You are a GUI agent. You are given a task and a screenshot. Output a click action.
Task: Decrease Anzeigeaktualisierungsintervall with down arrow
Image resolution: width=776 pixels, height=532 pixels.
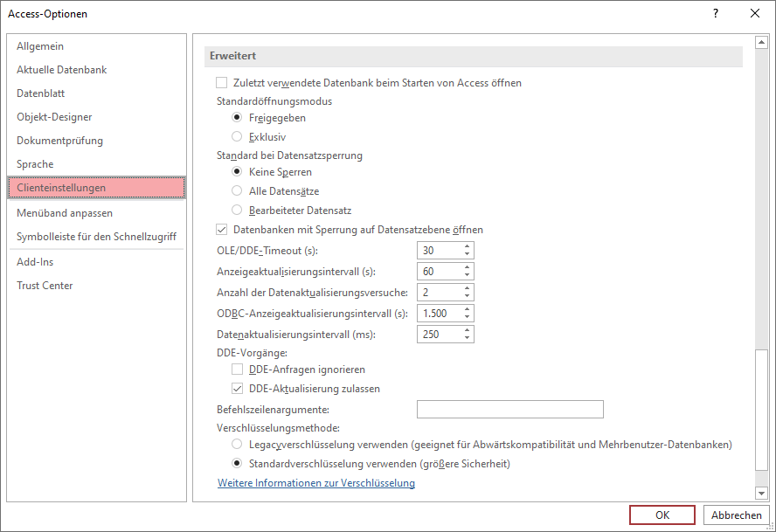(x=468, y=275)
